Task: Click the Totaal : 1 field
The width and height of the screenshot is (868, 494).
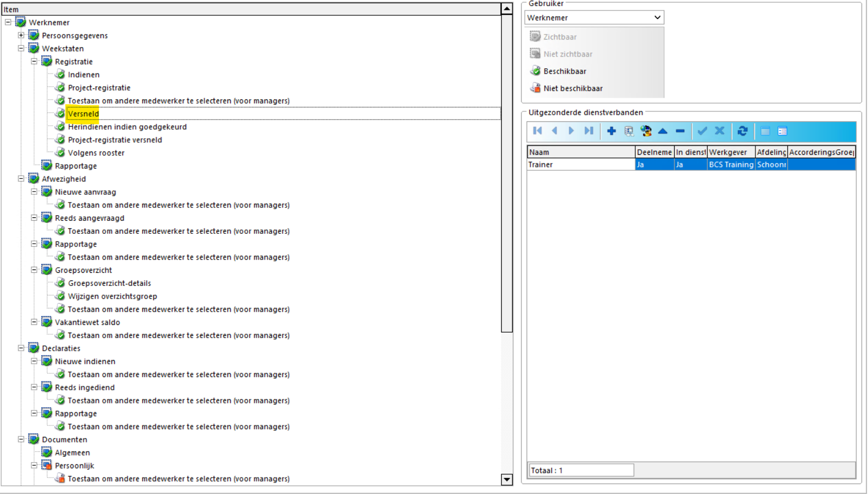Action: (x=581, y=470)
